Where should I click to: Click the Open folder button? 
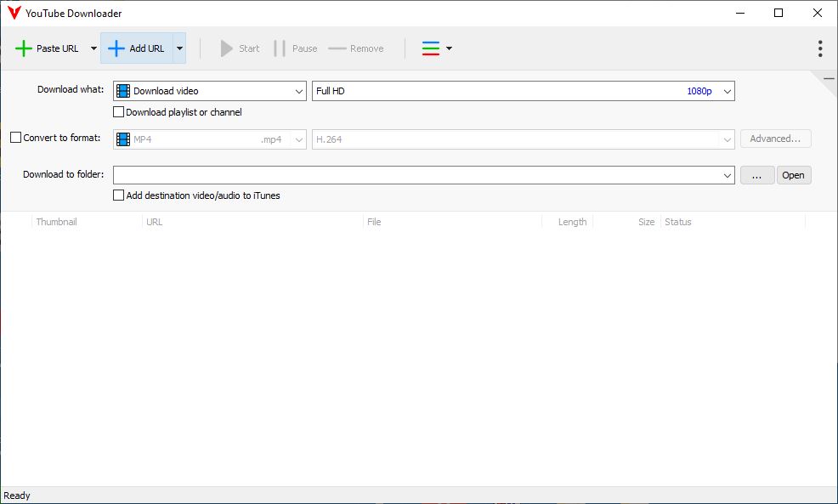[794, 175]
